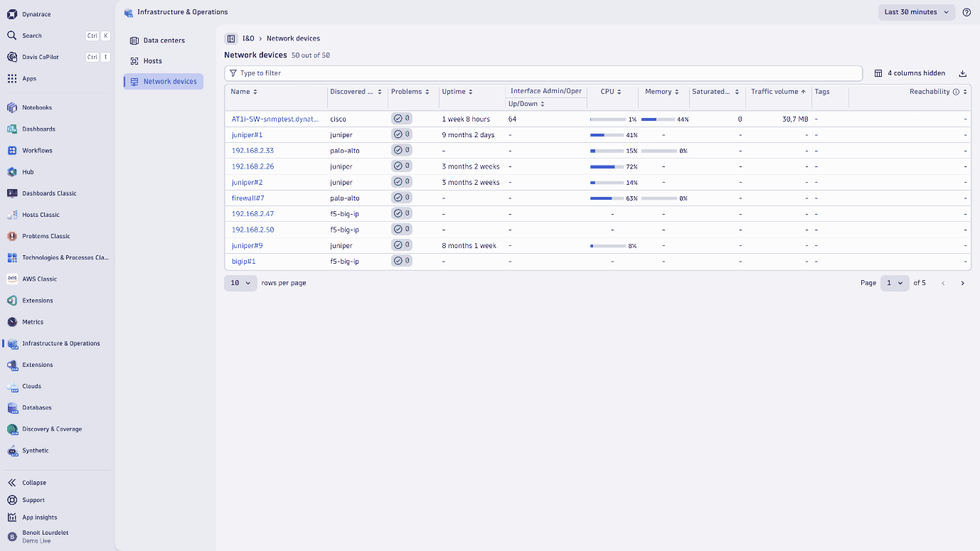Image resolution: width=980 pixels, height=551 pixels.
Task: Sort by Memory column
Action: pyautogui.click(x=661, y=92)
